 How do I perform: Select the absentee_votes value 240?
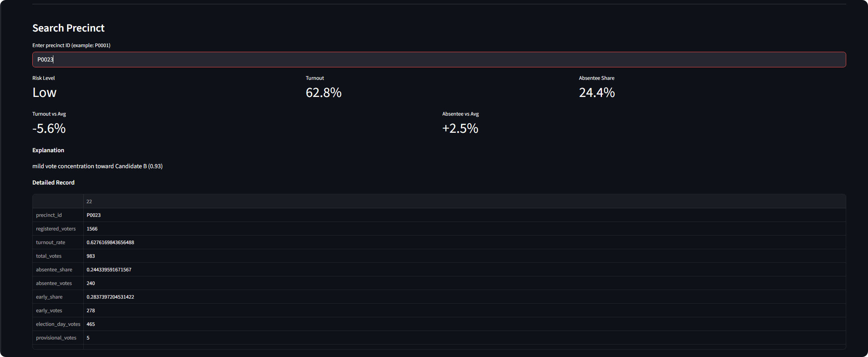pos(91,283)
